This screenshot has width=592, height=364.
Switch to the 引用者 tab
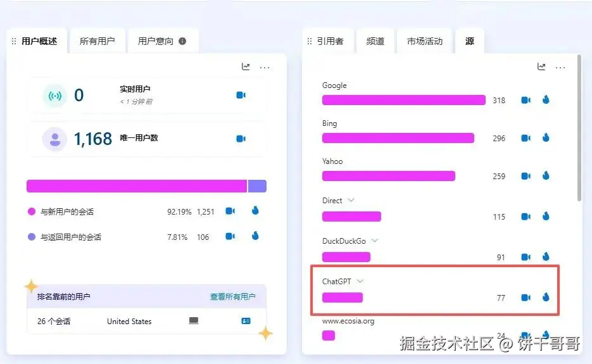(329, 41)
